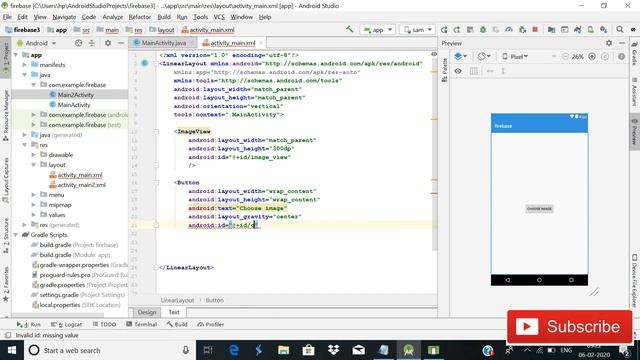Click the layout breadcrumb in navigation bar
640x360 pixels.
click(x=162, y=30)
